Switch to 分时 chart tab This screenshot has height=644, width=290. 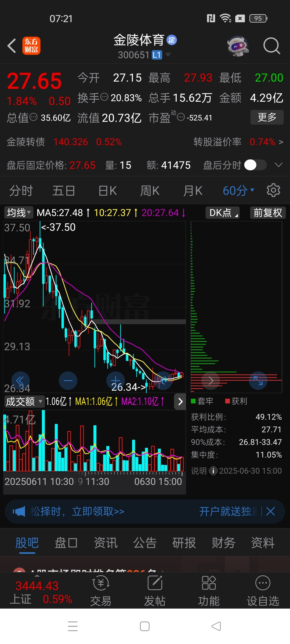(21, 191)
